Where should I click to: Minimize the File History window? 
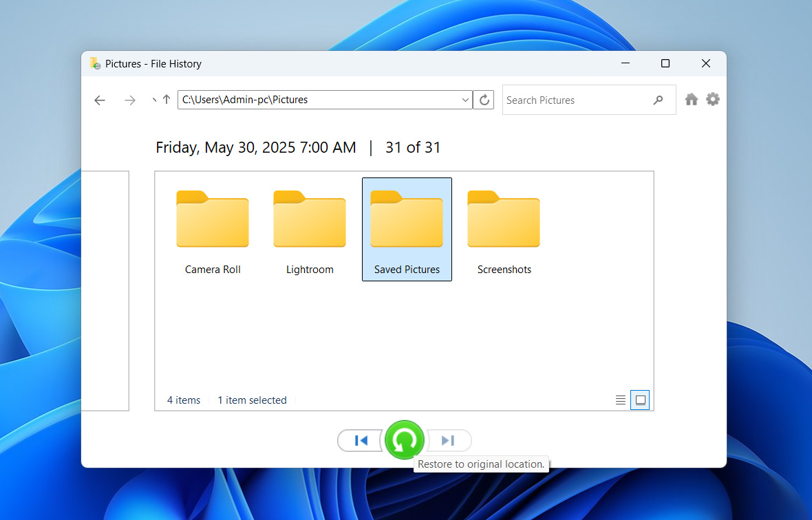click(x=626, y=63)
